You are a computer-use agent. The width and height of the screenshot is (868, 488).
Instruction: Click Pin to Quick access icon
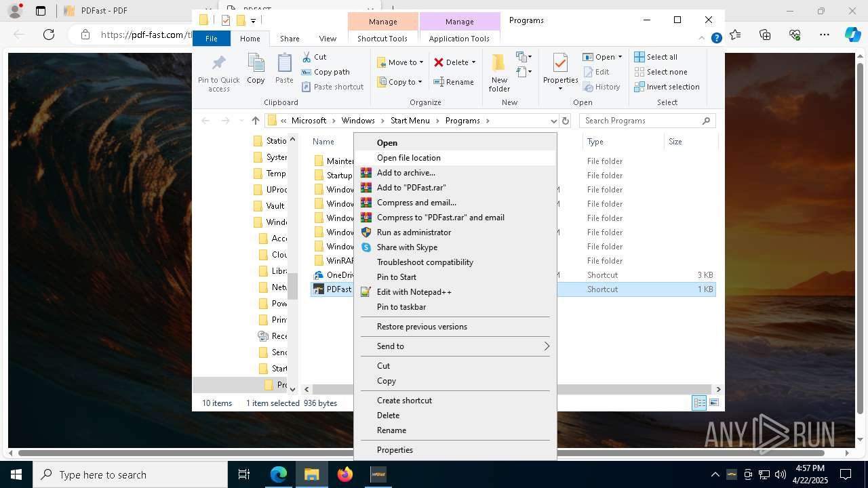218,73
